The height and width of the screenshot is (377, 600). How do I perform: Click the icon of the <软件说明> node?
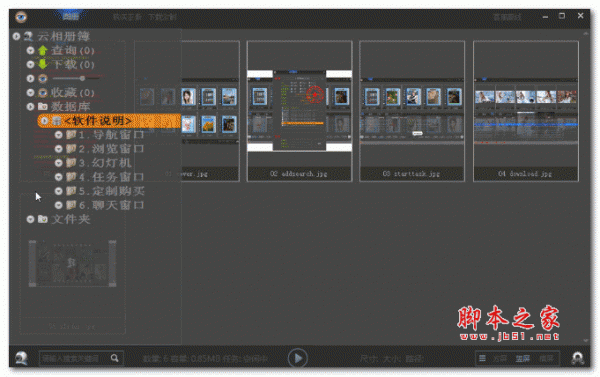coord(57,121)
